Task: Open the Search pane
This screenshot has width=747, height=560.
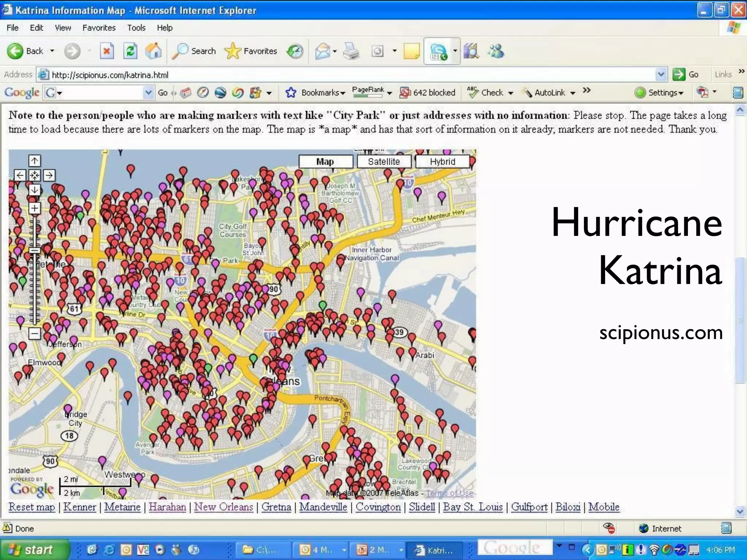Action: pos(194,51)
